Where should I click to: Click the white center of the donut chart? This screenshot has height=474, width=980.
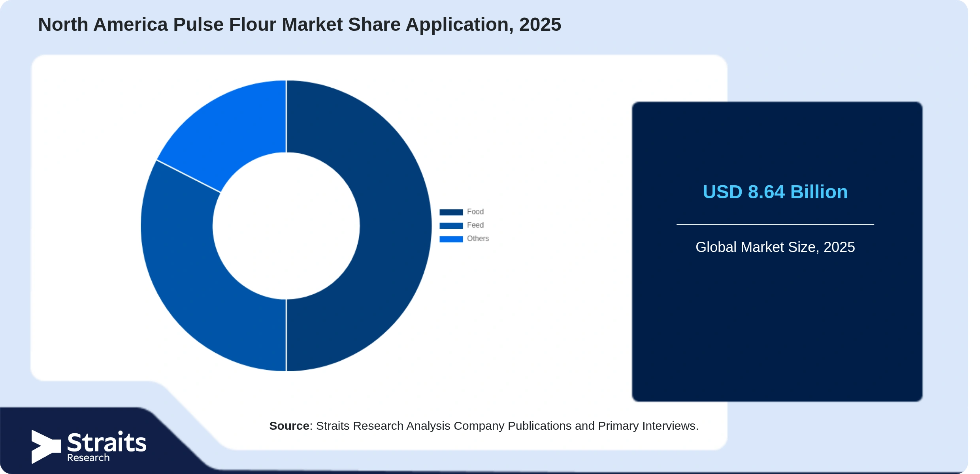coord(286,226)
